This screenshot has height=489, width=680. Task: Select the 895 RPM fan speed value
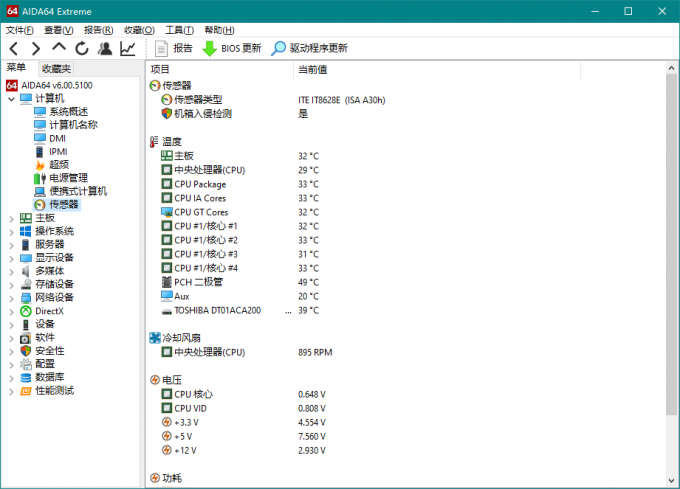coord(315,352)
